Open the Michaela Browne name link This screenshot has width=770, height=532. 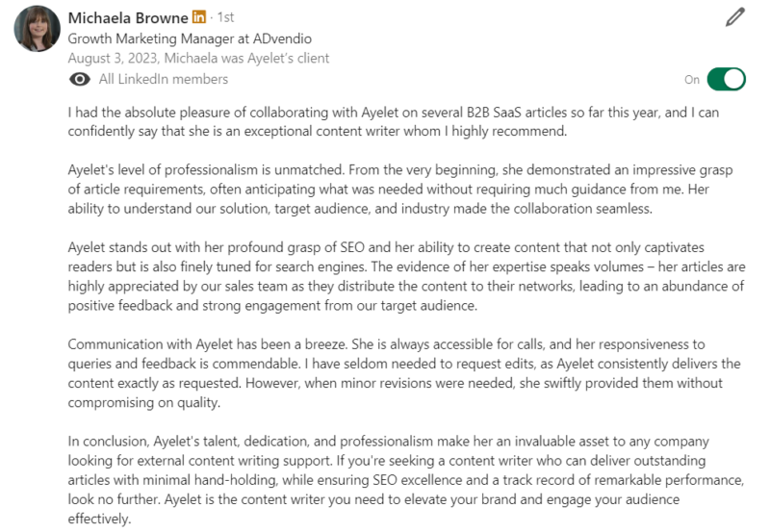point(128,17)
